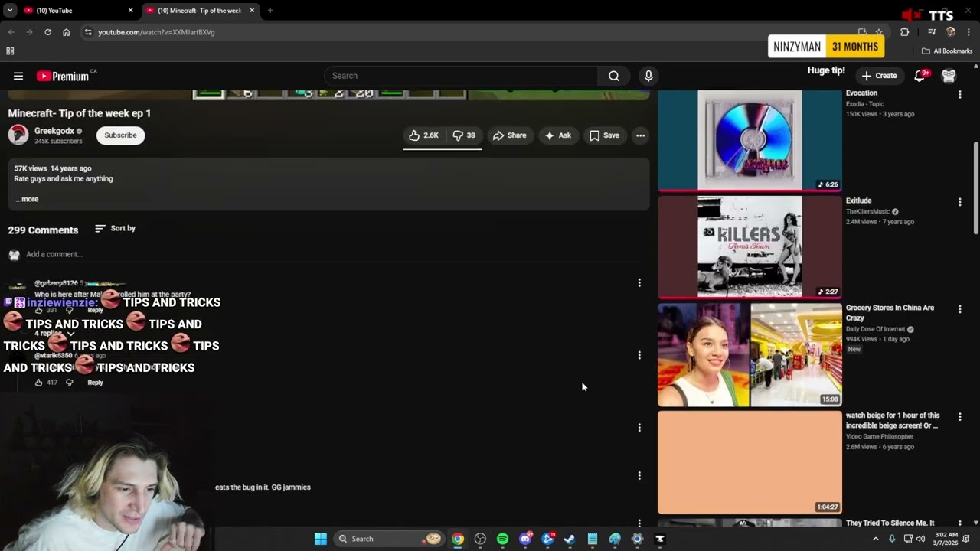Show hidden system tray icons chevron
The image size is (980, 551).
tap(876, 539)
